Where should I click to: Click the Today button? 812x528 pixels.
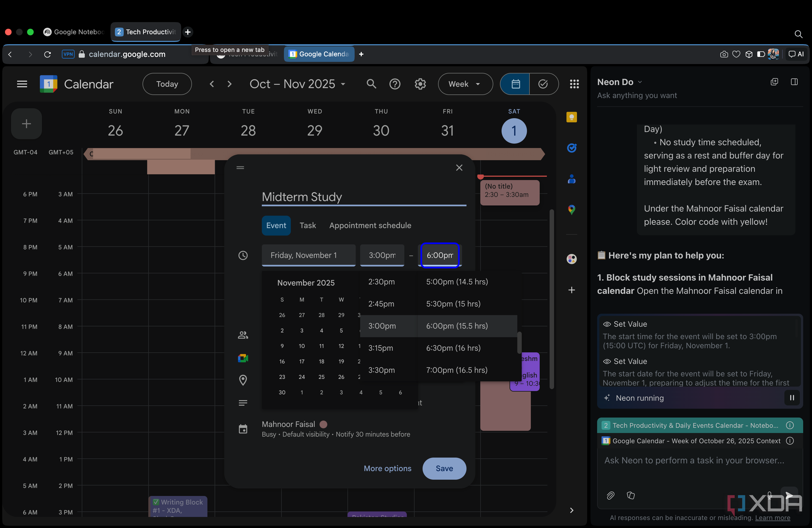pos(167,84)
